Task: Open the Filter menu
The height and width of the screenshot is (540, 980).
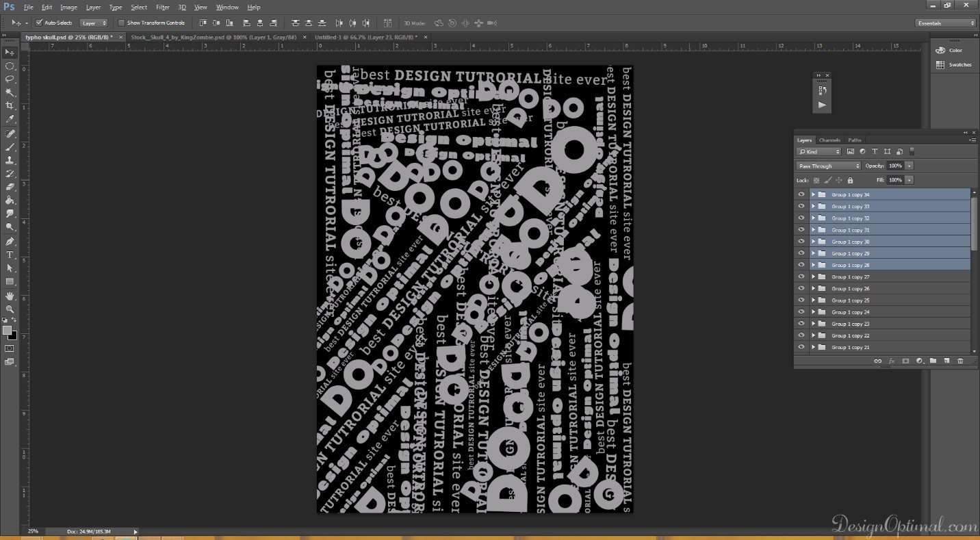Action: [x=163, y=7]
